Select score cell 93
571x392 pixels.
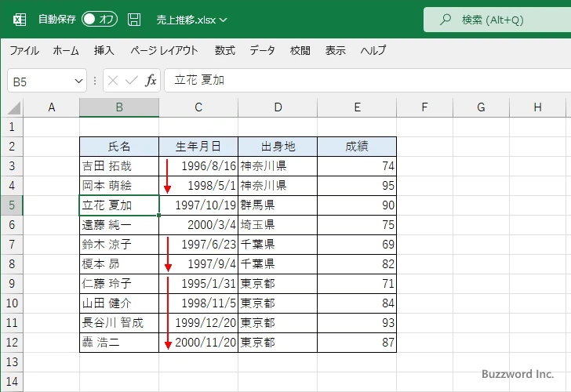coord(357,323)
